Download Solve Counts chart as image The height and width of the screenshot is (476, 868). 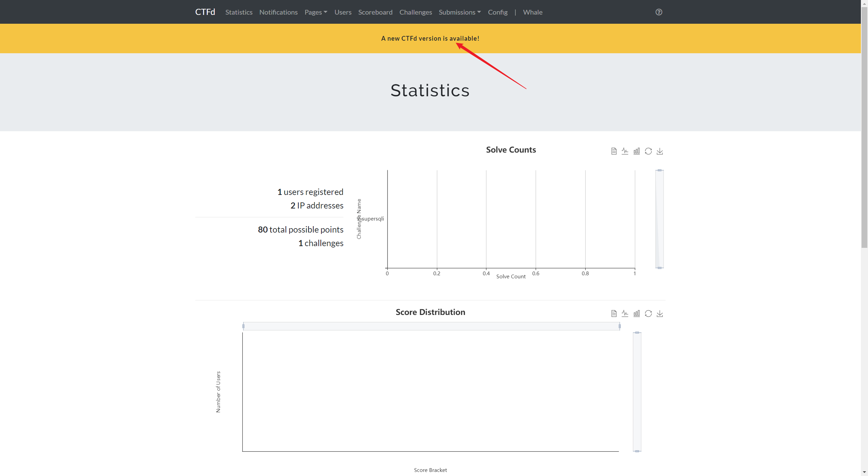659,151
